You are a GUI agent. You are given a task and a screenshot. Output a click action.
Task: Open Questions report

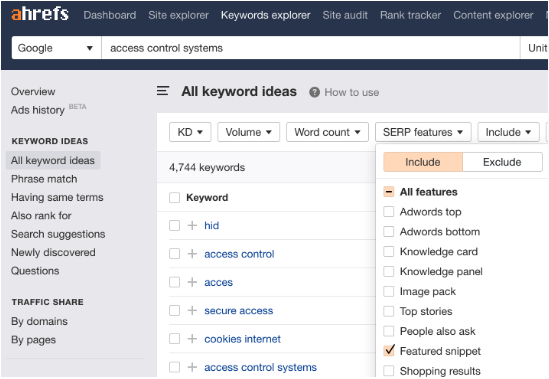click(35, 271)
